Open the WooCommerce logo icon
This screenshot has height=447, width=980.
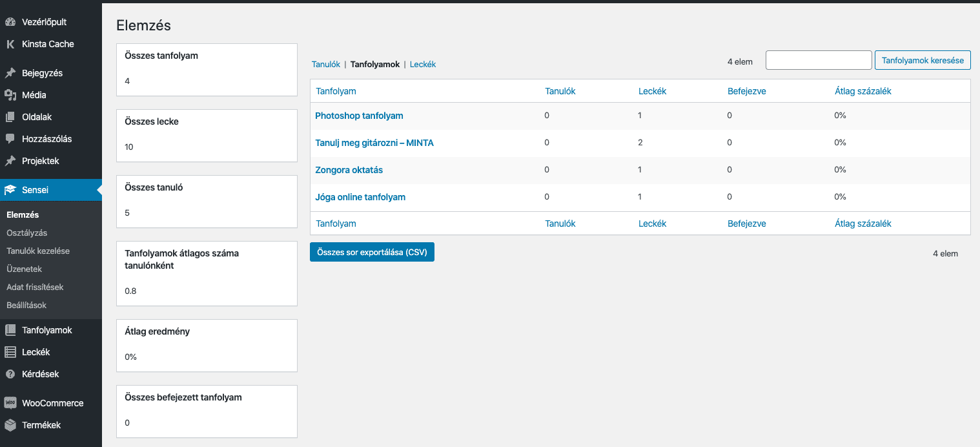click(10, 403)
